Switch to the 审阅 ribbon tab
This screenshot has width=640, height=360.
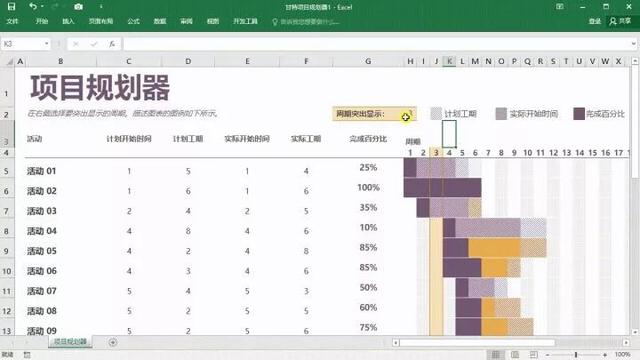187,21
